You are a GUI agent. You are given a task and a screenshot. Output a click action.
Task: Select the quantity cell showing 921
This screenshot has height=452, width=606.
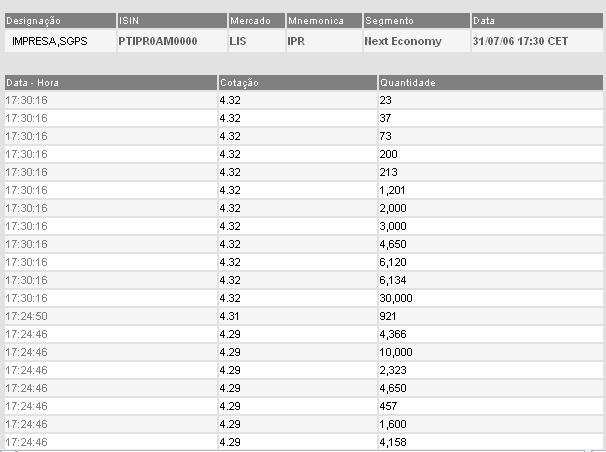[389, 316]
